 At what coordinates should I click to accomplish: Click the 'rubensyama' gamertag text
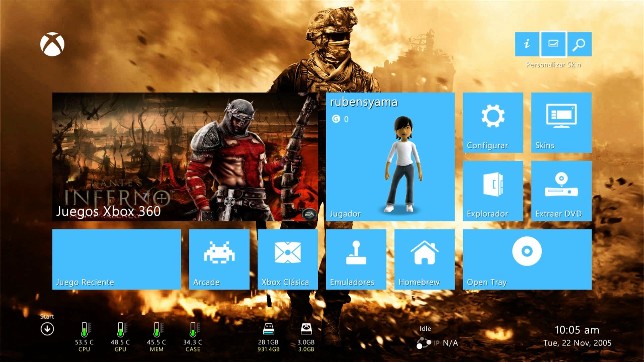pos(364,103)
